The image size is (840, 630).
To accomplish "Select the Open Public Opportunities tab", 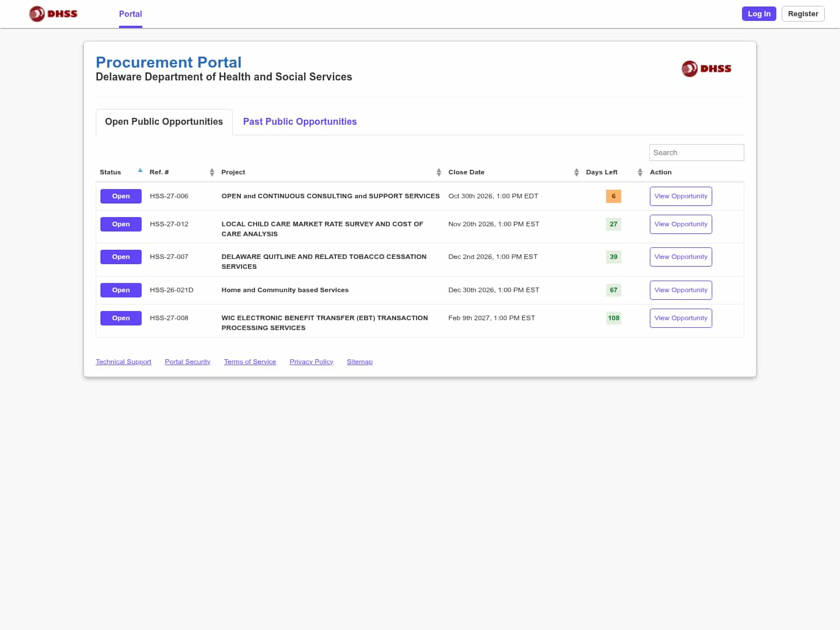I will tap(164, 121).
